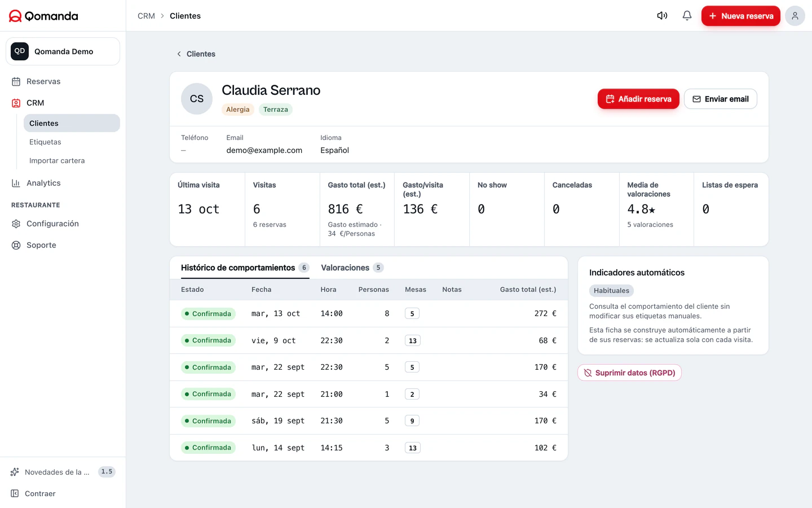Open the notifications bell
The height and width of the screenshot is (508, 812).
[687, 16]
